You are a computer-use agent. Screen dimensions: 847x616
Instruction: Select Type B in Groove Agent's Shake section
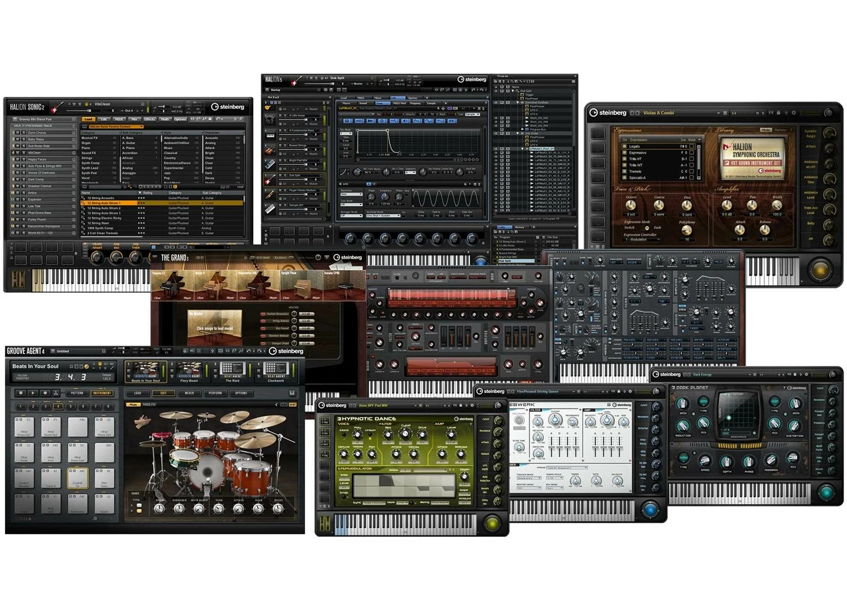coord(139,510)
